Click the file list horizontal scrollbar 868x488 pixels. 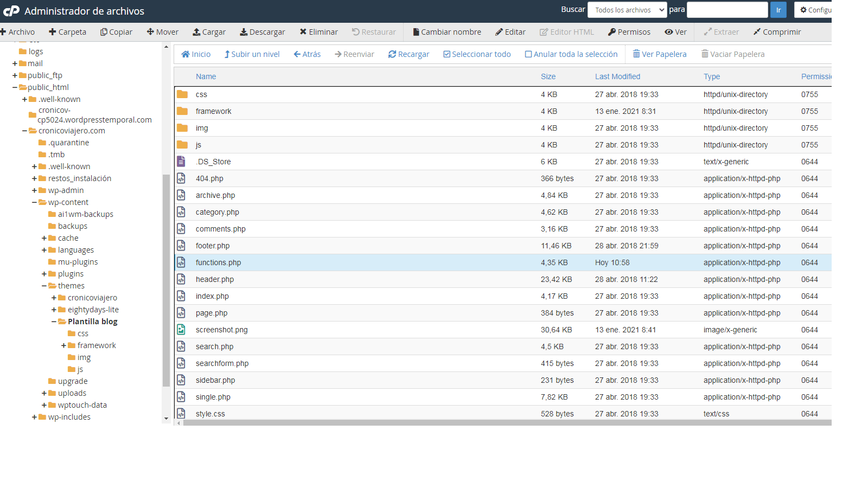(x=507, y=423)
